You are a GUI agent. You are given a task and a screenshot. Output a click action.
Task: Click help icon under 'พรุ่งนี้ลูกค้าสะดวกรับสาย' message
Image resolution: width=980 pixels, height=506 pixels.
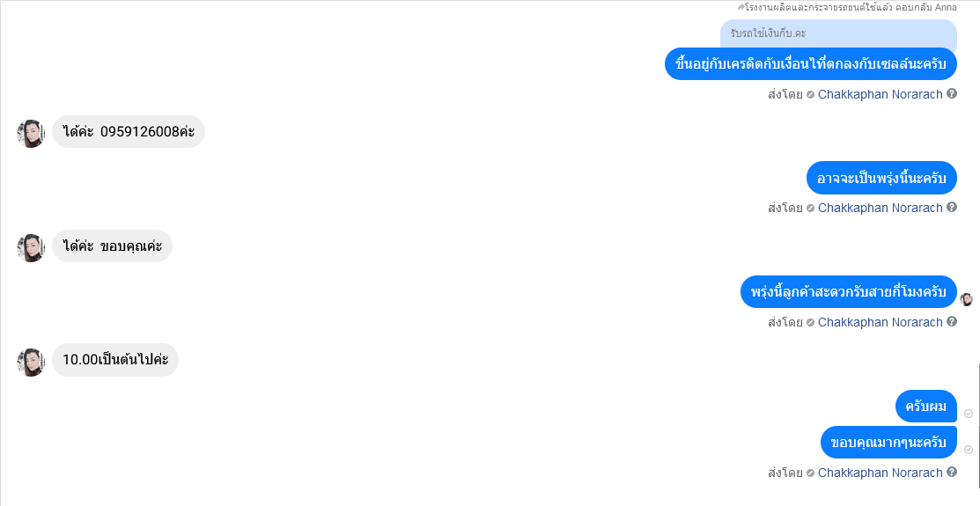pos(951,322)
